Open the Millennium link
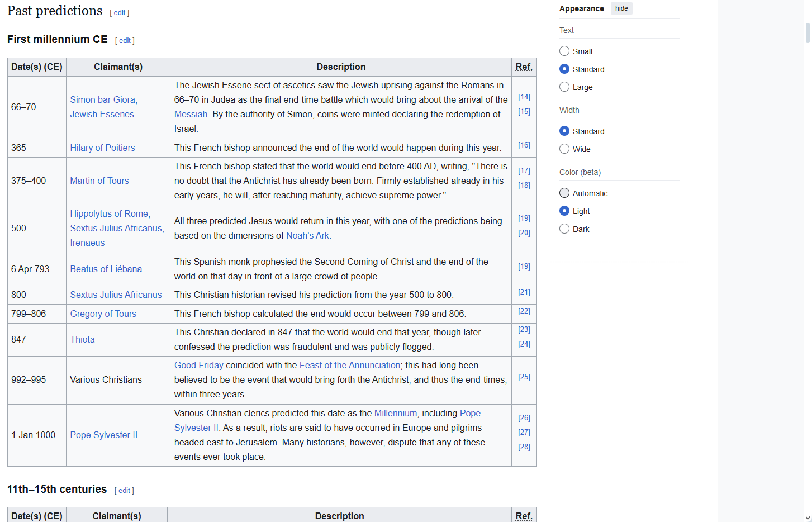 pyautogui.click(x=396, y=413)
